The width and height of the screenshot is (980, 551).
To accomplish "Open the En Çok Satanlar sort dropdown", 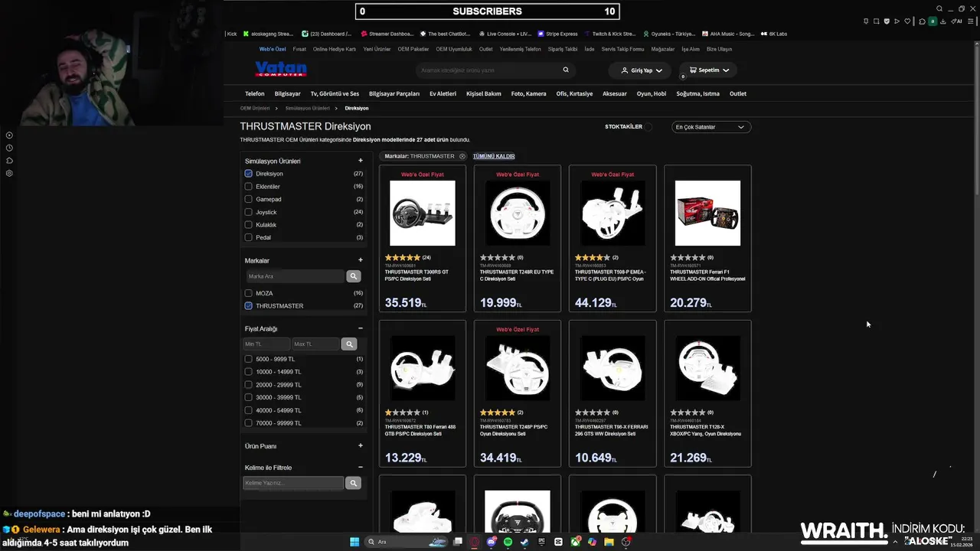I will coord(711,127).
